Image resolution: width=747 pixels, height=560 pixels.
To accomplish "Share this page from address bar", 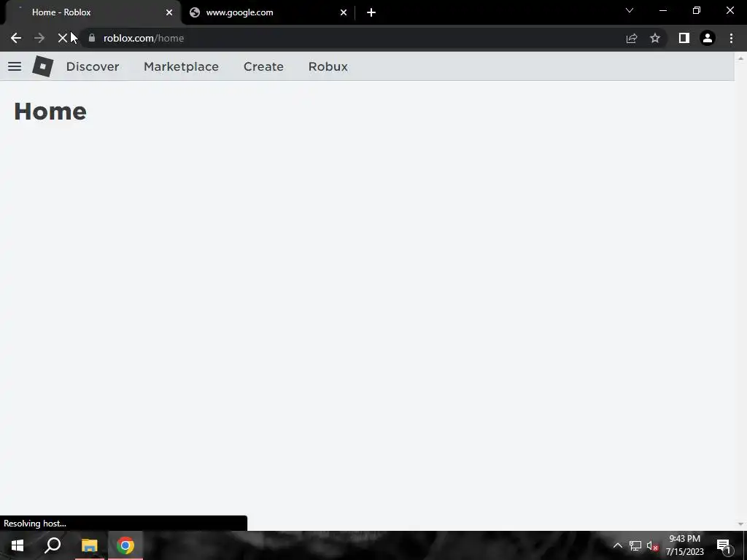I will click(632, 38).
